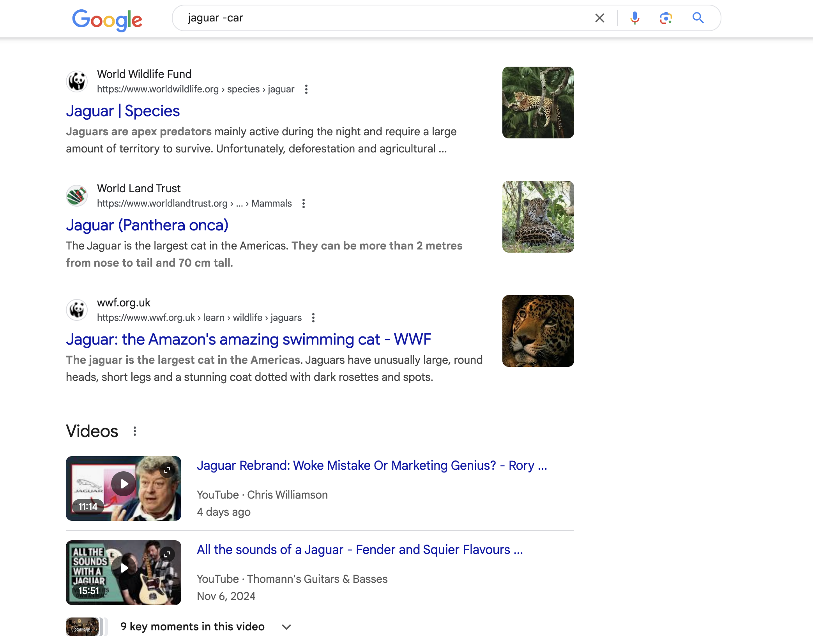The image size is (813, 644).
Task: Open All the sounds of a Jaguar link
Action: (360, 550)
